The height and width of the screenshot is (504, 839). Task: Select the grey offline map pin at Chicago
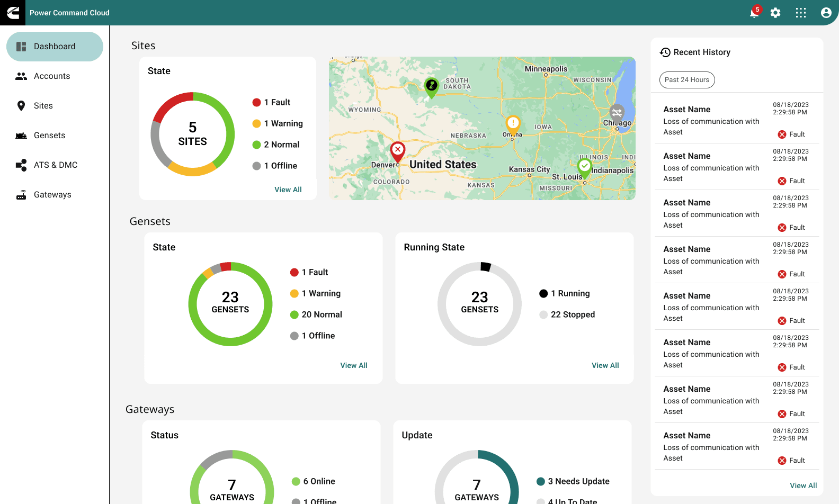click(617, 114)
